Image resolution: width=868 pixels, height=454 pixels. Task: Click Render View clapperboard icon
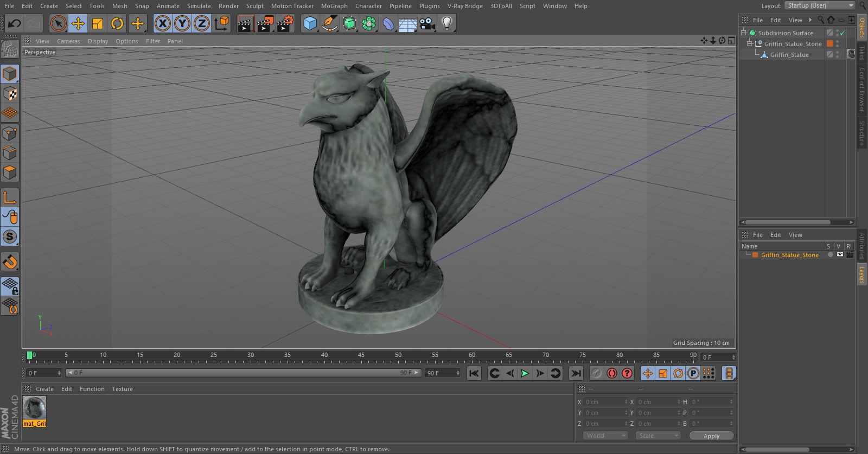[x=245, y=23]
